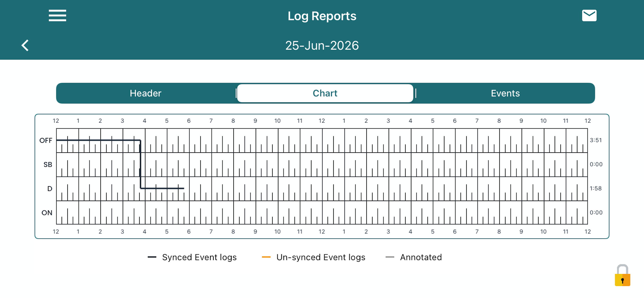Tap the ON row label

47,213
